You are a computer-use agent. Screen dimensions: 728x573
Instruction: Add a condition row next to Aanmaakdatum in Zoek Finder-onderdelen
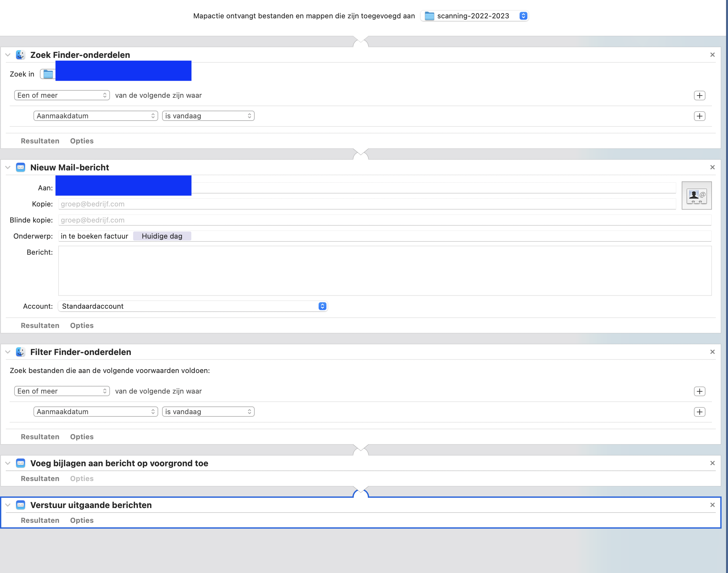(x=699, y=116)
